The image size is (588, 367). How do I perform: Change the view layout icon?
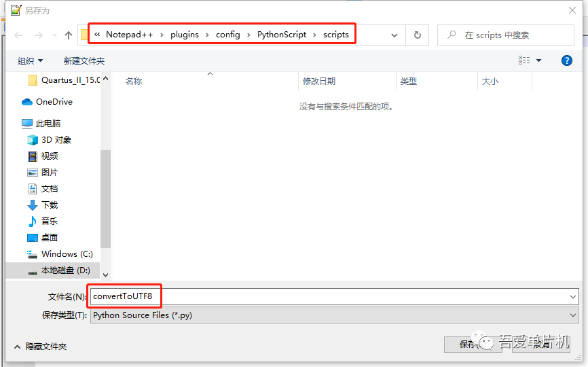tap(524, 60)
